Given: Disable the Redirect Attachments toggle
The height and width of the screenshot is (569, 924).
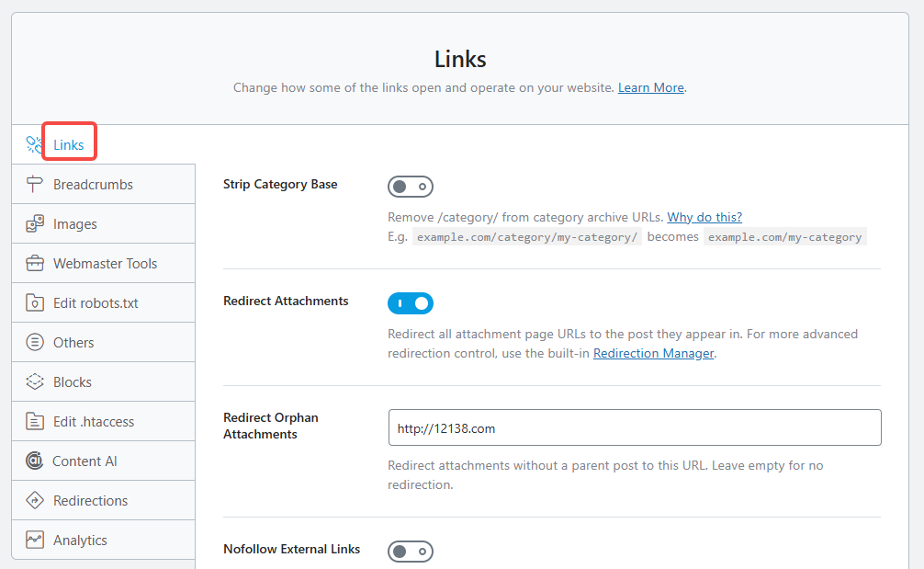Looking at the screenshot, I should [411, 302].
